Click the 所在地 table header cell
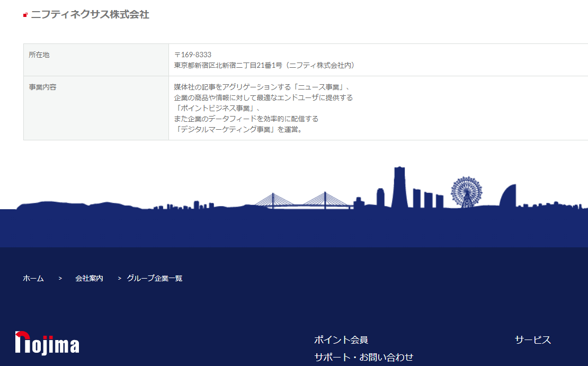The width and height of the screenshot is (588, 366). pos(39,55)
